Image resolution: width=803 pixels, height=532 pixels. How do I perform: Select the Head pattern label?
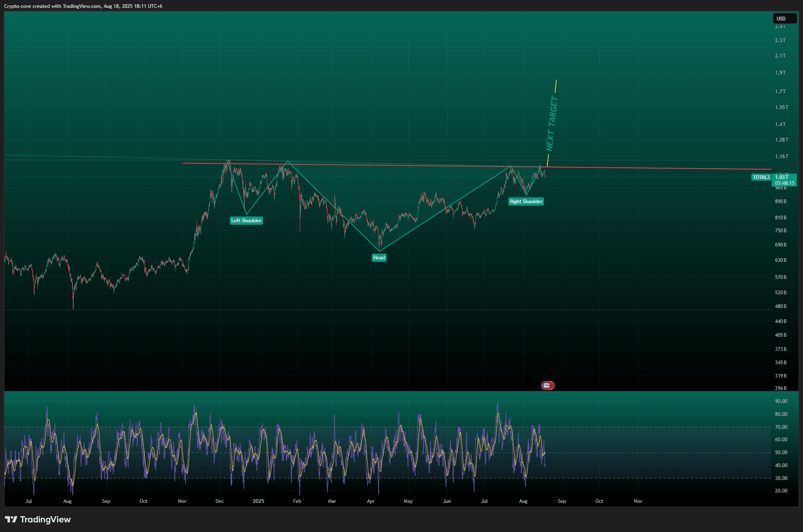(379, 258)
